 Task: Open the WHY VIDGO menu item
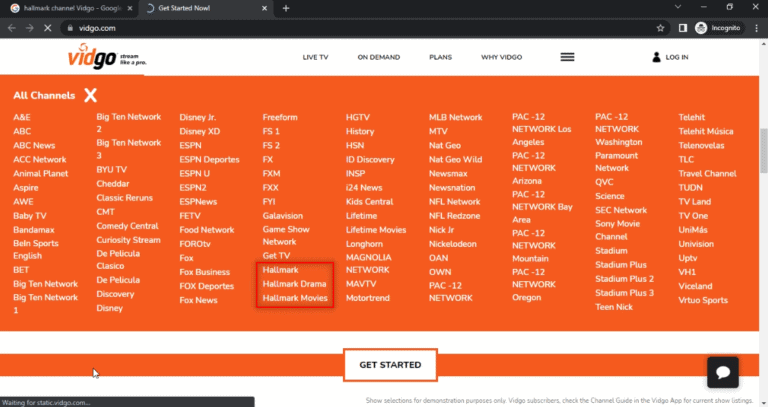tap(502, 57)
